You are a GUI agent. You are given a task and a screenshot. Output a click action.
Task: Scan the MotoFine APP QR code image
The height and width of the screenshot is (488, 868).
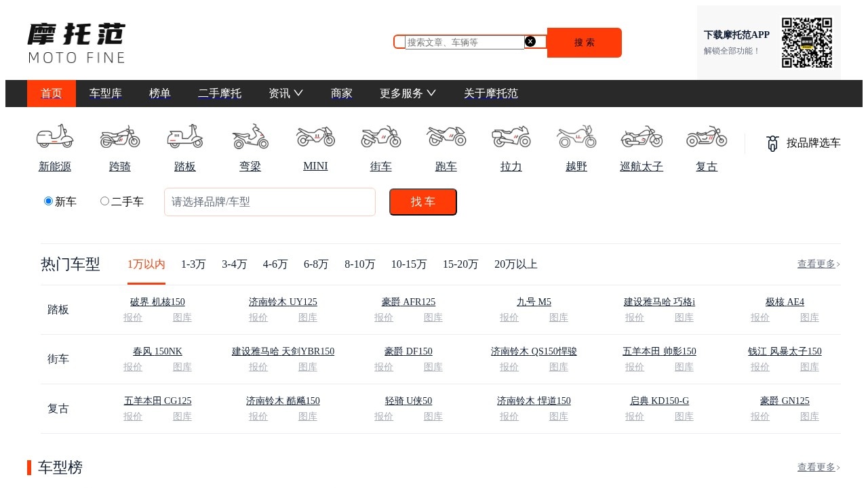coord(806,43)
